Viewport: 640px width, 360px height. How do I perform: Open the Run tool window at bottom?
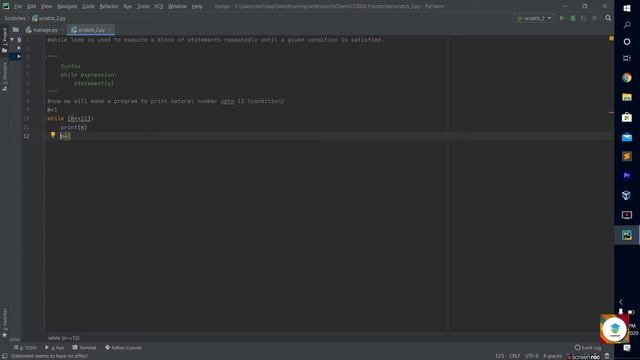click(x=54, y=348)
